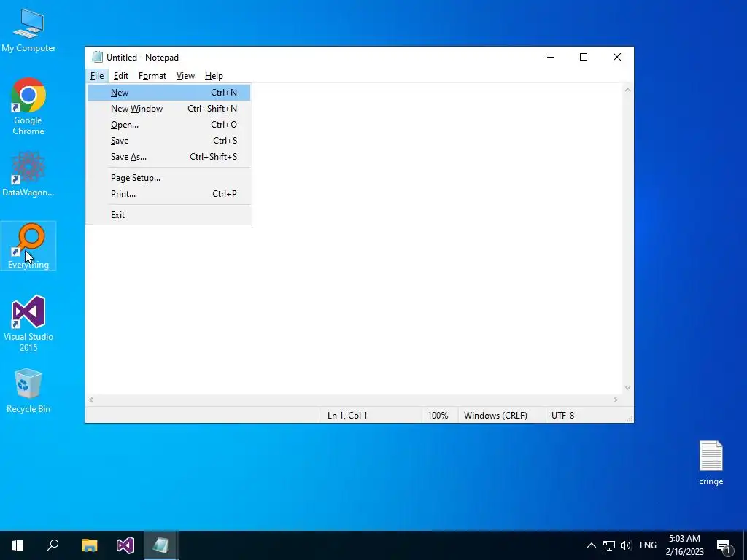Open the volume speaker tray icon
The height and width of the screenshot is (560, 747).
[626, 545]
